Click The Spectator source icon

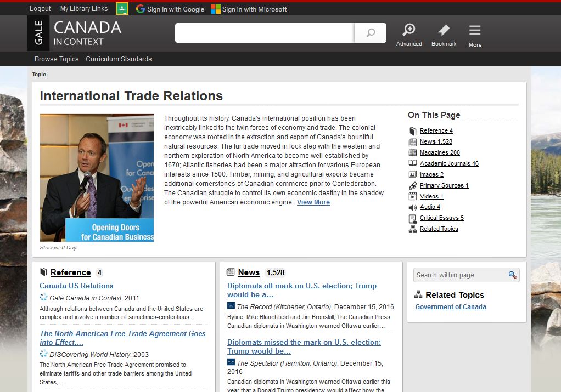231,362
